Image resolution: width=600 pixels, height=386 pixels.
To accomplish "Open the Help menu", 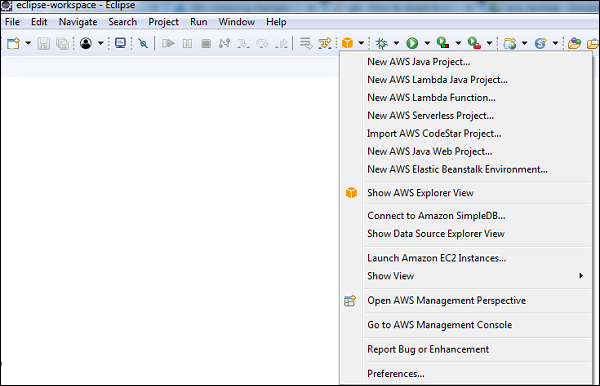I will [x=276, y=22].
